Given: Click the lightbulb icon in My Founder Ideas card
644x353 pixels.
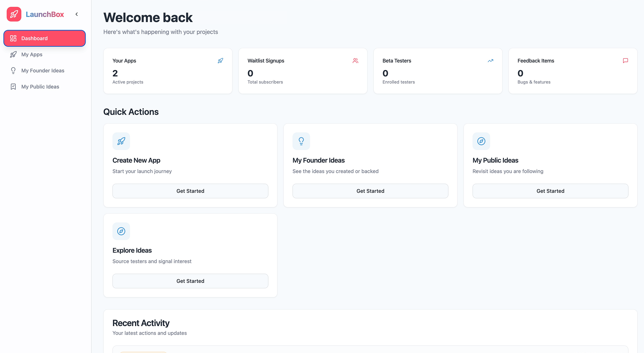Looking at the screenshot, I should point(301,141).
